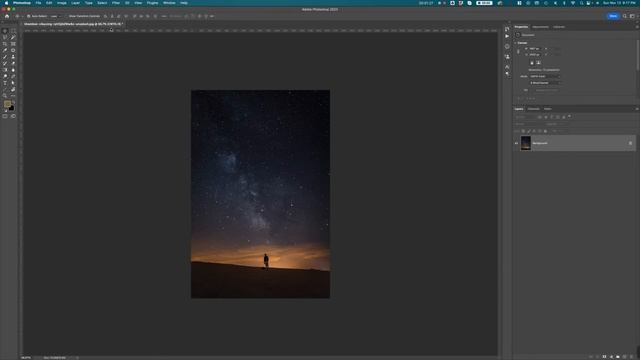Screen dimensions: 640x360
Task: Open the Layers panel menu
Action: [x=637, y=109]
